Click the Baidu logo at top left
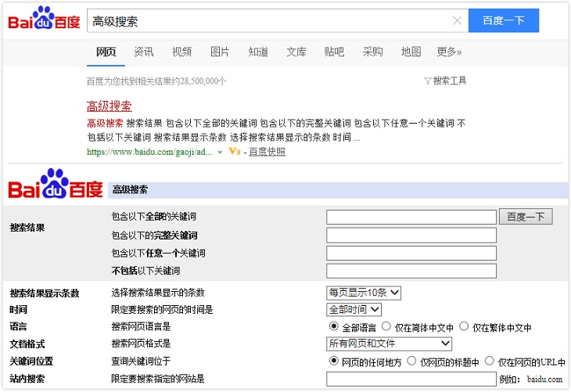The width and height of the screenshot is (571, 392). click(44, 19)
